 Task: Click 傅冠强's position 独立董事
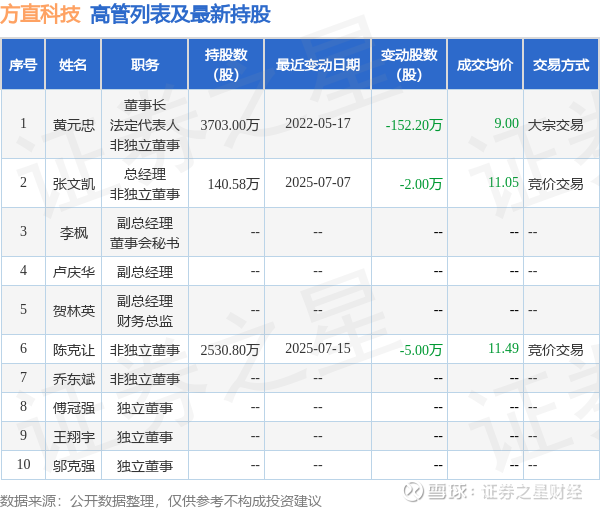[145, 408]
